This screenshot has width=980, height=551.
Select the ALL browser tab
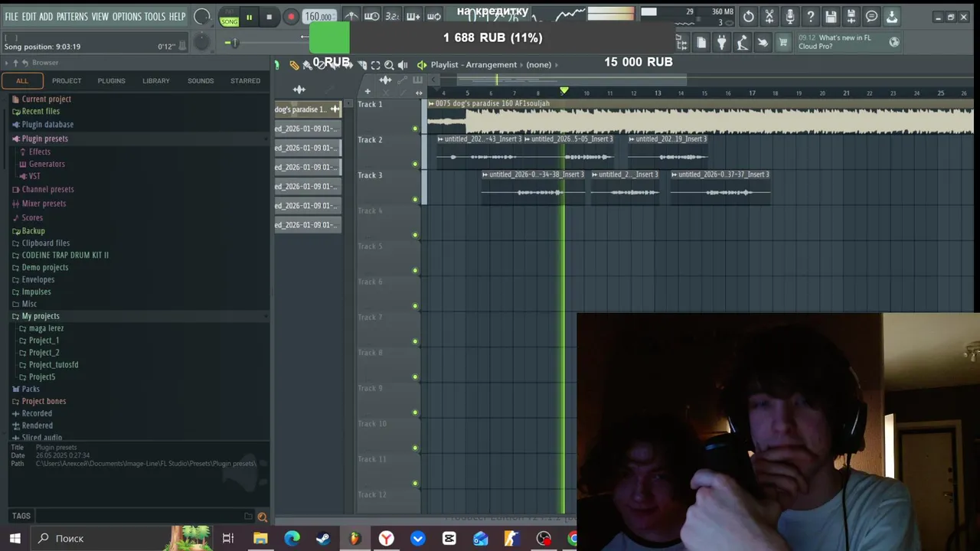coord(22,80)
